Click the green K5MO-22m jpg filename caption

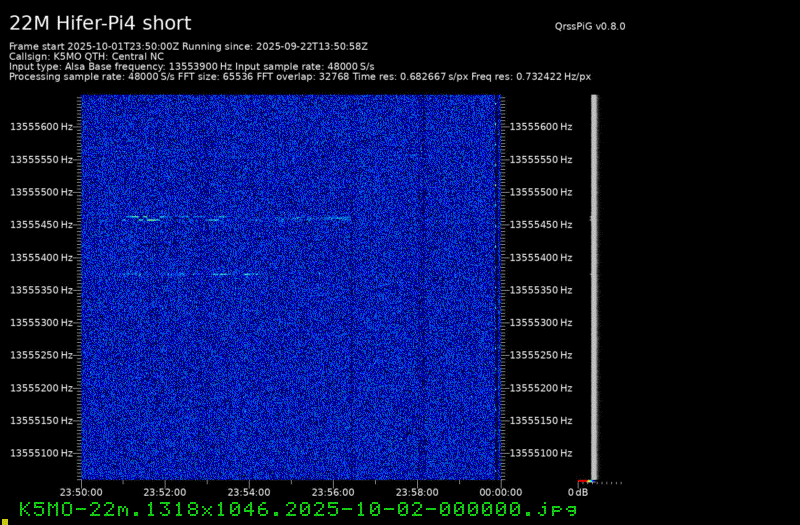pyautogui.click(x=298, y=510)
